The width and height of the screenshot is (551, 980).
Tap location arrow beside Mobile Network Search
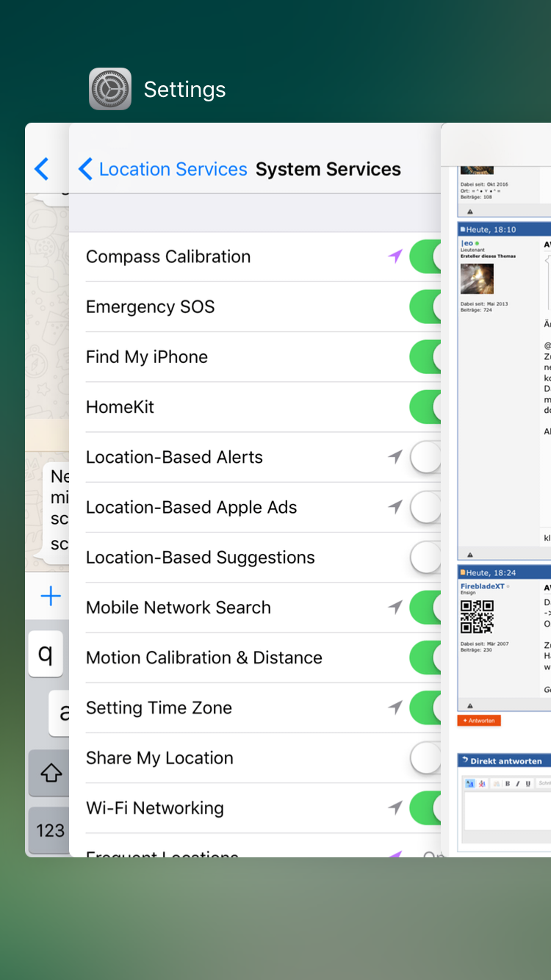coord(396,608)
